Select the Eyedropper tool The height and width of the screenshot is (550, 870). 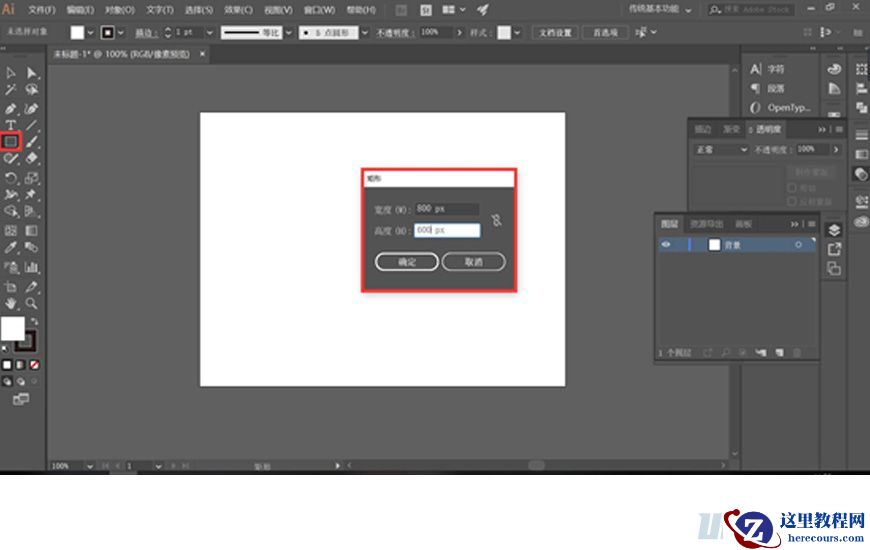coord(11,248)
